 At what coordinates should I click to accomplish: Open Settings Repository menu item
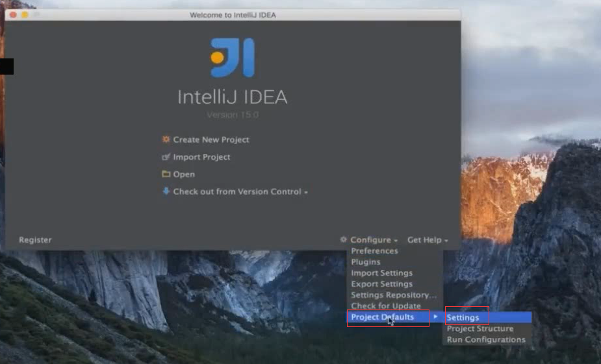click(x=394, y=295)
